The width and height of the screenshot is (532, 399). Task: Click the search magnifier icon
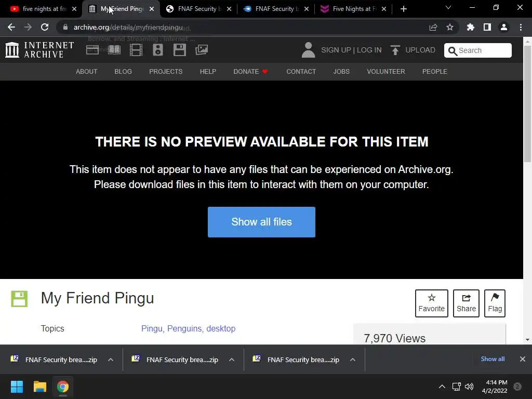pos(453,51)
